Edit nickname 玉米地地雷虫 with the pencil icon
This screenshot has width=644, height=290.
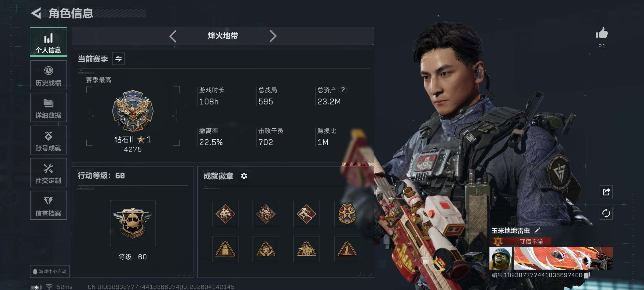click(x=537, y=230)
